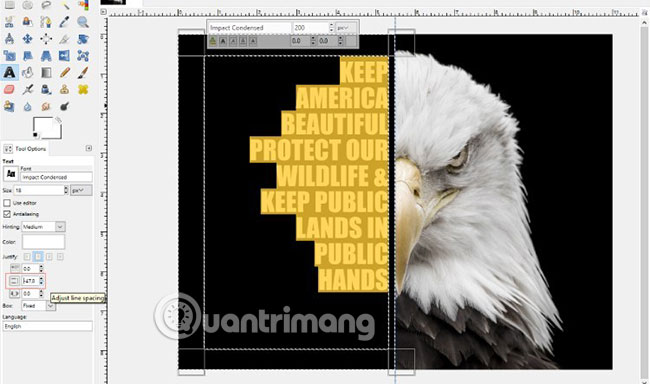Enable the Use editor checkbox
Image resolution: width=650 pixels, height=384 pixels.
[x=7, y=203]
